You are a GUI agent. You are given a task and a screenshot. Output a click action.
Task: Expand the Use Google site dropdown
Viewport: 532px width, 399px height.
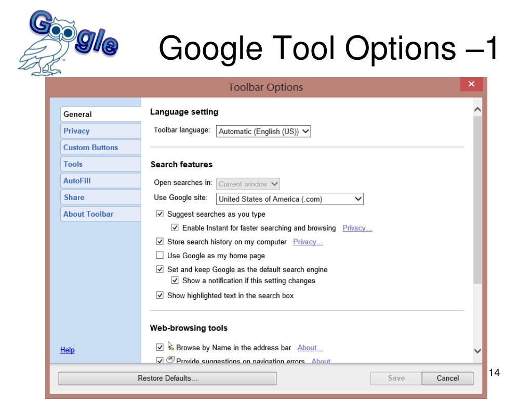289,199
